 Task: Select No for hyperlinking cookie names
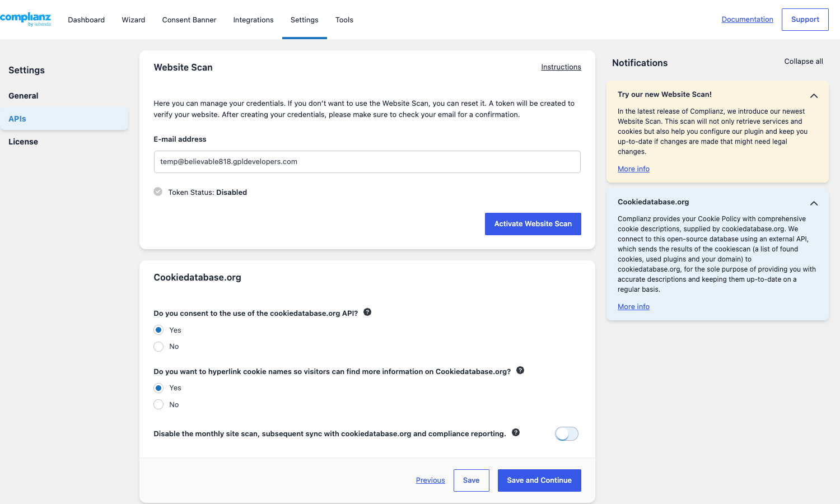[x=158, y=404]
